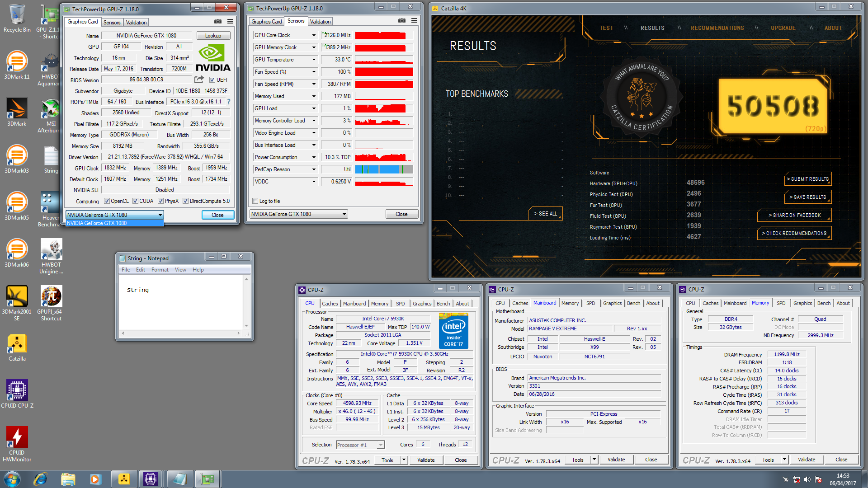
Task: Click CHECK RECOMMENDATIONS in Catzilla
Action: click(794, 233)
